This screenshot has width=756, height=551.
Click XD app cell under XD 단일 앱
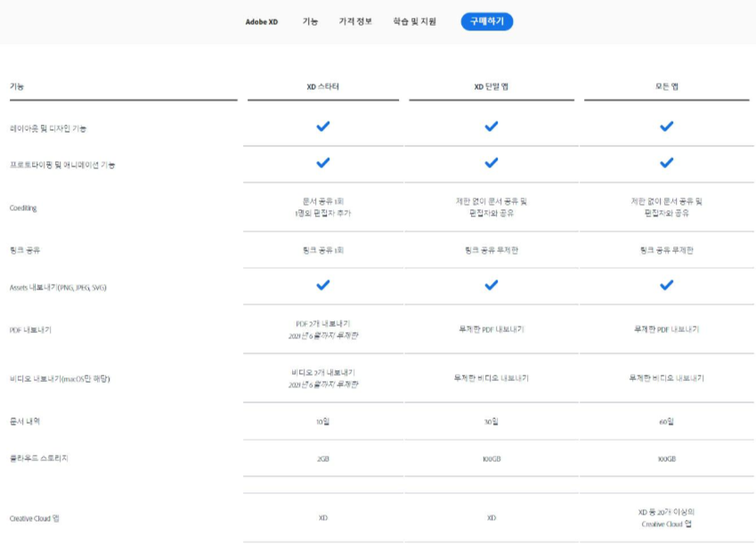[492, 518]
